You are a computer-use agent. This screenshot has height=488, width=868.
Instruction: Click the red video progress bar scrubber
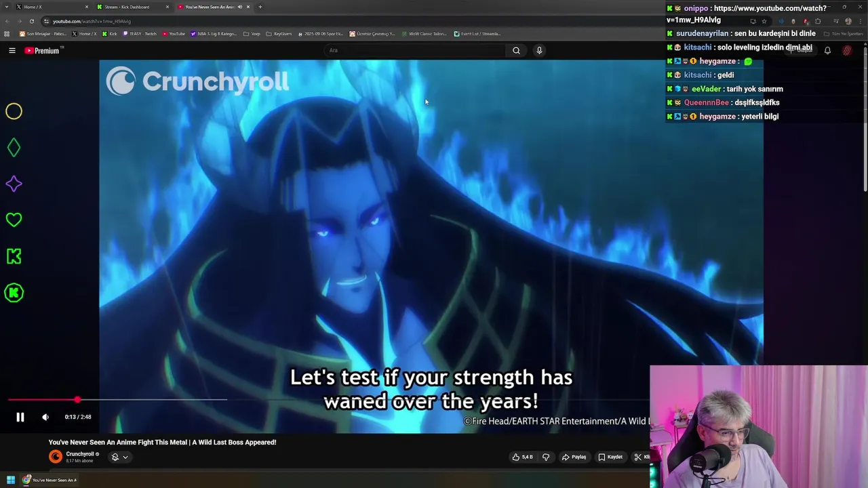tap(77, 400)
